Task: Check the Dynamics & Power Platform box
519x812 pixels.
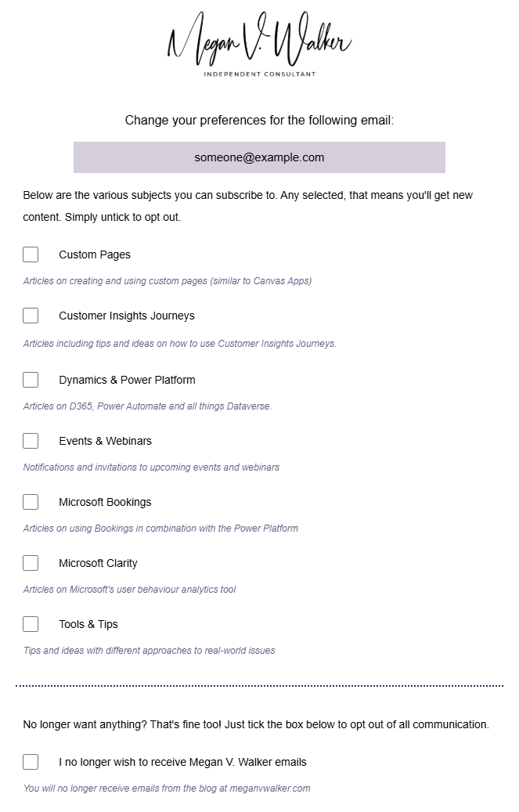Action: tap(31, 380)
